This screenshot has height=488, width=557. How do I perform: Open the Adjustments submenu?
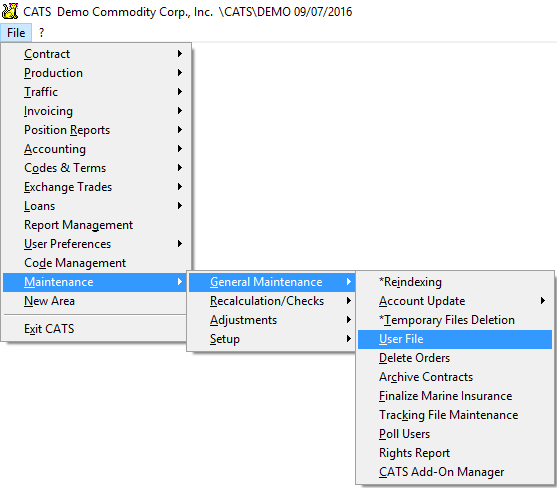pos(272,320)
